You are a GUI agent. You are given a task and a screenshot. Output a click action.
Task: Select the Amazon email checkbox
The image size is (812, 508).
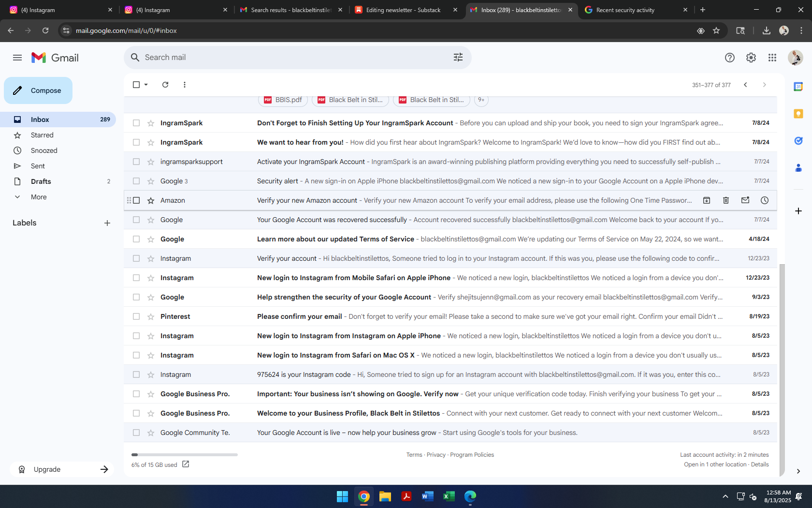pyautogui.click(x=136, y=200)
